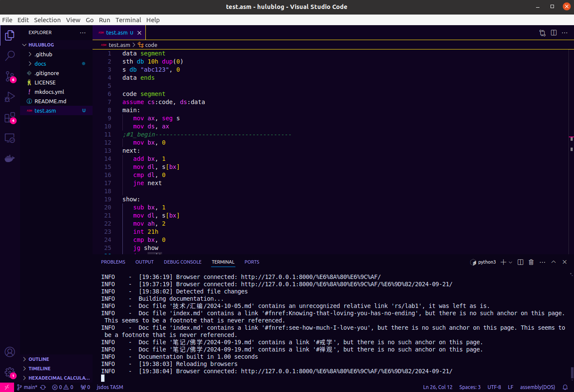Open the Remote Explorer view
The image size is (574, 392).
(10, 138)
